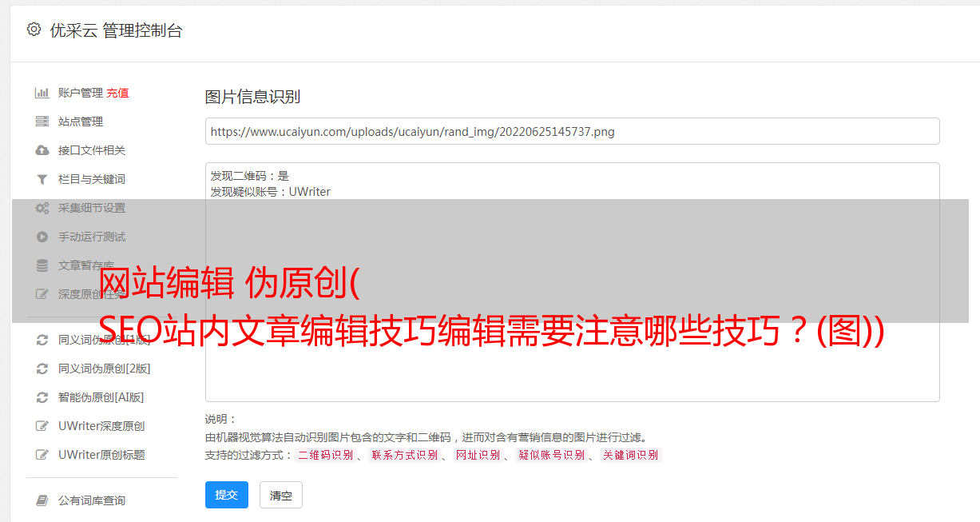The image size is (980, 522).
Task: Click the 发现二维码：是 result line
Action: click(x=250, y=176)
